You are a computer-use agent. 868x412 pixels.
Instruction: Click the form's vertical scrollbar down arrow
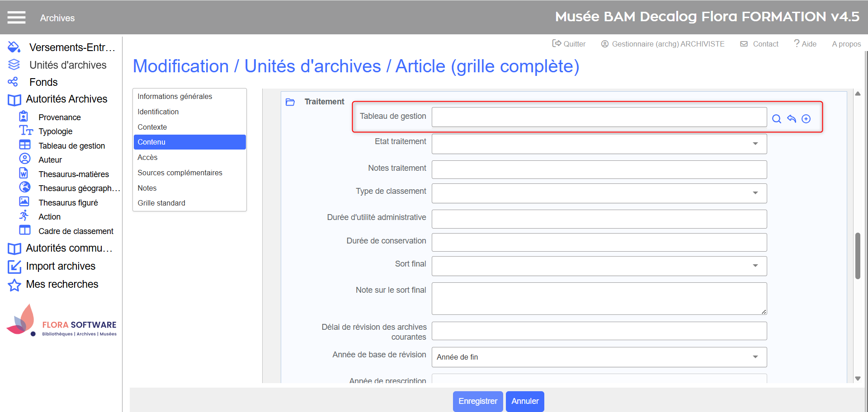pos(858,379)
